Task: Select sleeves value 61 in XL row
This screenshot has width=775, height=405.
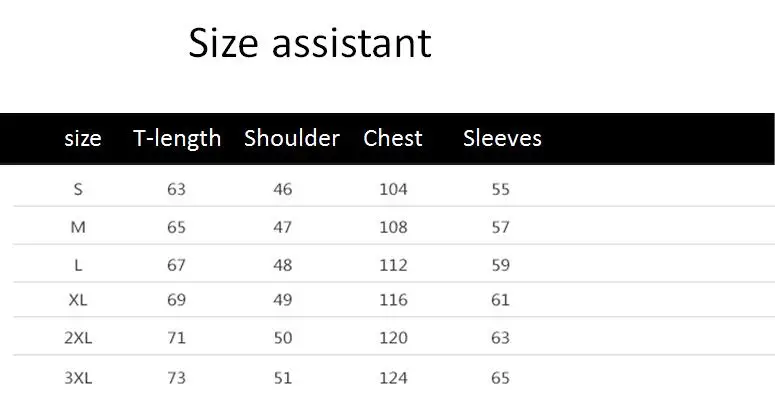Action: 500,300
